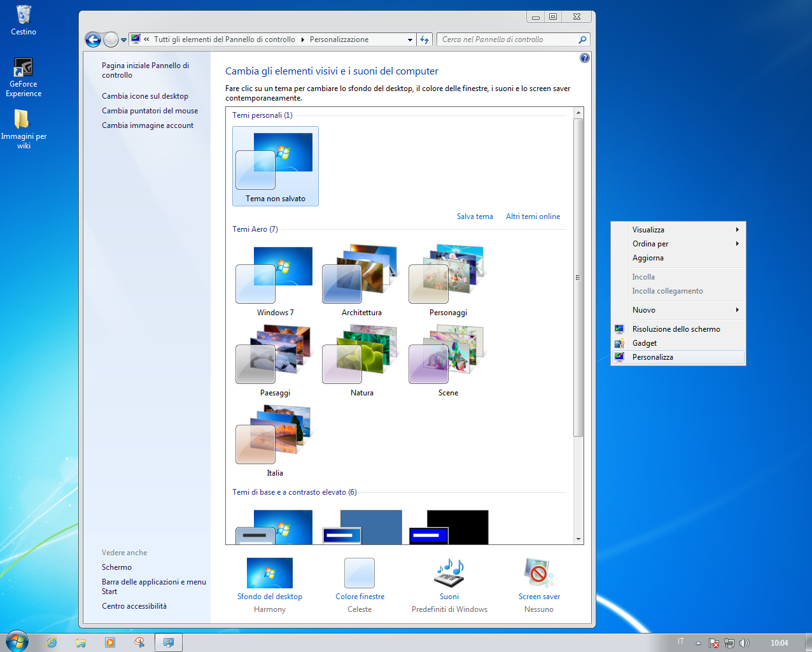Expand the Nuovo submenu arrow
The image size is (812, 652).
(x=737, y=310)
